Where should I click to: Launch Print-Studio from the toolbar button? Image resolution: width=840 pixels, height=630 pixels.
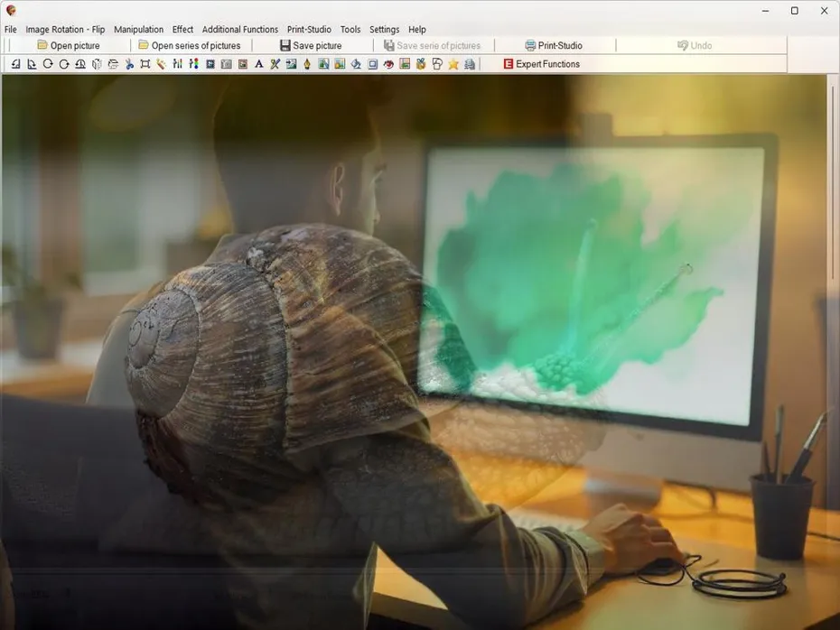554,45
